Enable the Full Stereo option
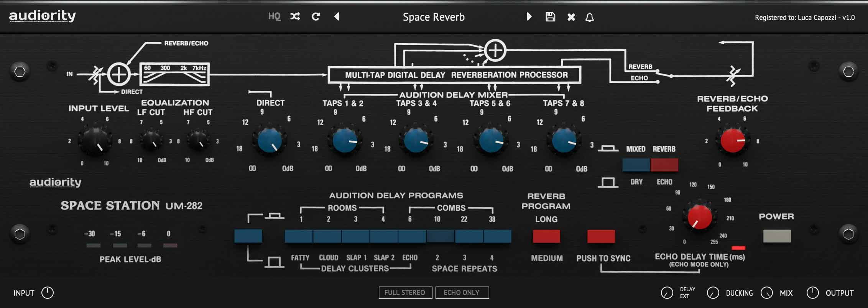This screenshot has height=308, width=868. coord(405,293)
